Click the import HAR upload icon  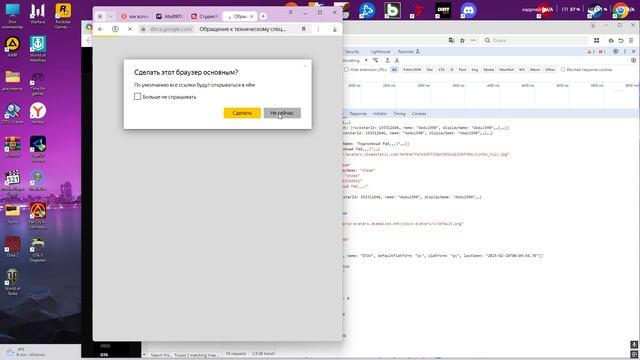tap(387, 60)
